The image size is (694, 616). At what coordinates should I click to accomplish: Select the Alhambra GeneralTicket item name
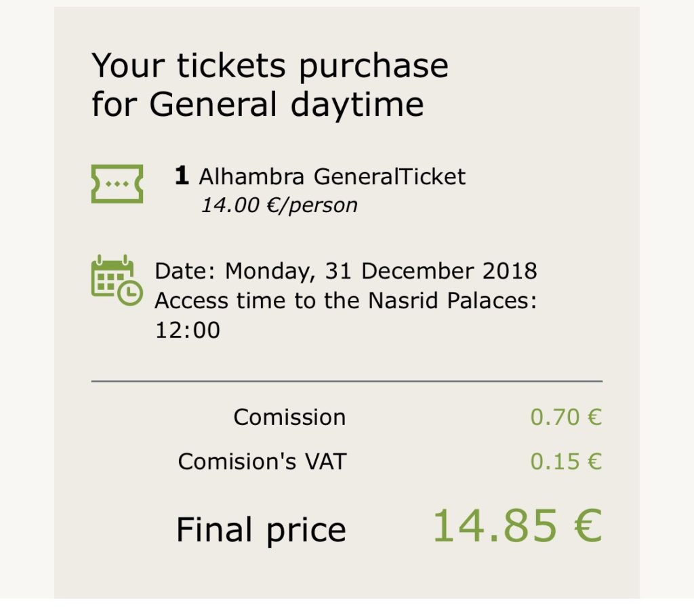332,177
